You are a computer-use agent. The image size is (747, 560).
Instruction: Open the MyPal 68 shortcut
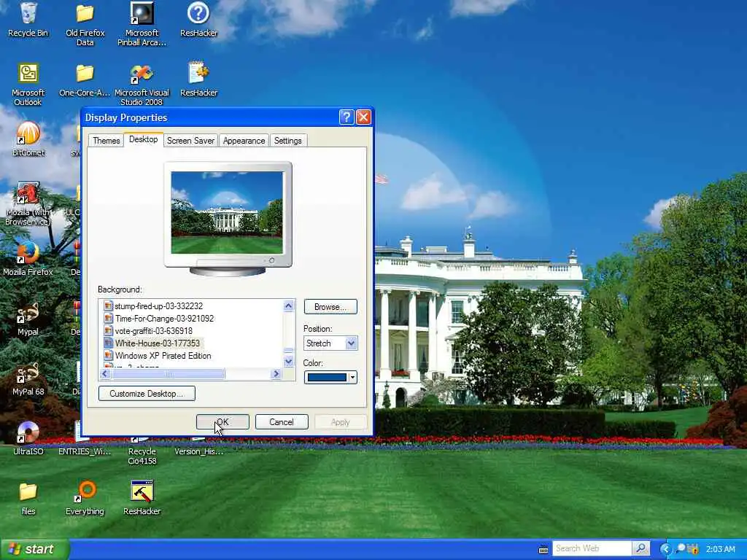tap(28, 379)
